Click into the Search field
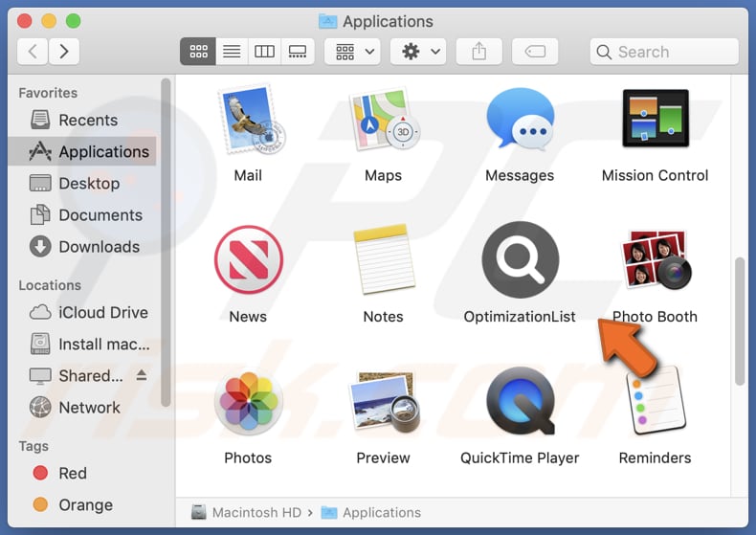The width and height of the screenshot is (756, 535). (664, 51)
